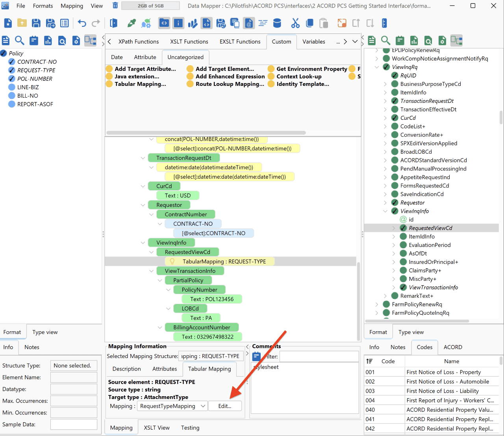
Task: Collapse the Requestor mapping node
Action: (143, 205)
